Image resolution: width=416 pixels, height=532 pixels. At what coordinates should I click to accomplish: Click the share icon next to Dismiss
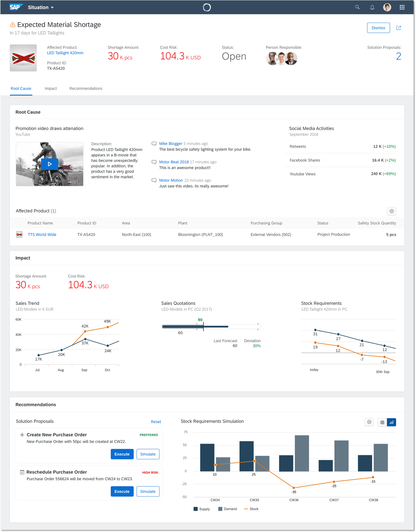tap(398, 28)
